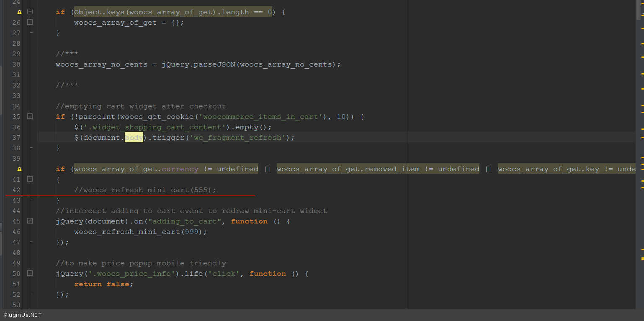The width and height of the screenshot is (644, 321).
Task: Click line number 30 in the gutter
Action: (16, 64)
